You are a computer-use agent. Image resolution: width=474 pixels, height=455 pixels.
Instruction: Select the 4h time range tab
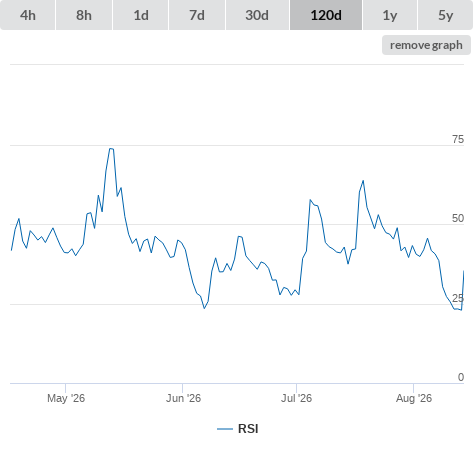[28, 15]
